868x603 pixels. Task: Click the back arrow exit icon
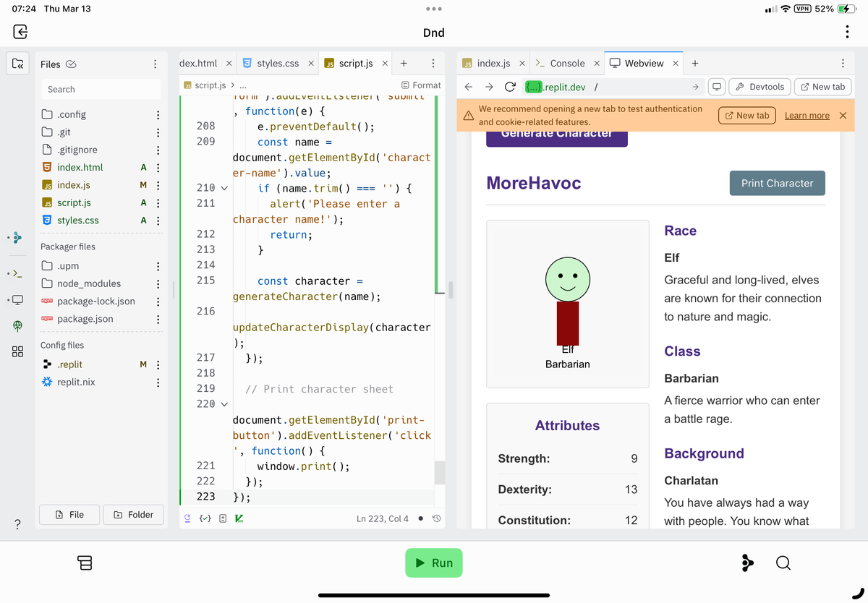[x=20, y=32]
